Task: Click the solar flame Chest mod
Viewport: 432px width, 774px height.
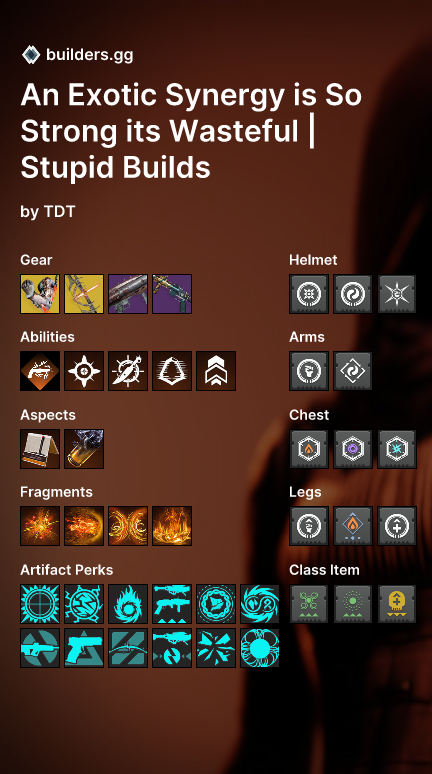Action: coord(309,449)
